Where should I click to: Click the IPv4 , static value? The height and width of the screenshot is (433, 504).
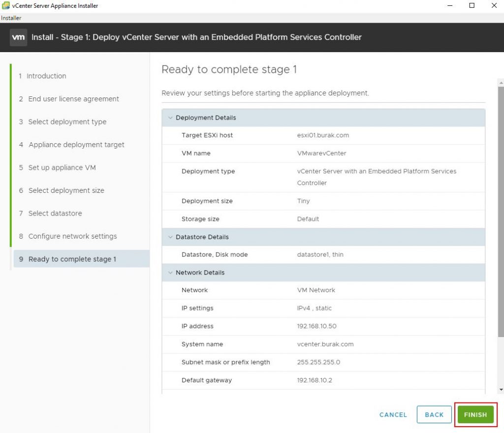click(x=314, y=308)
